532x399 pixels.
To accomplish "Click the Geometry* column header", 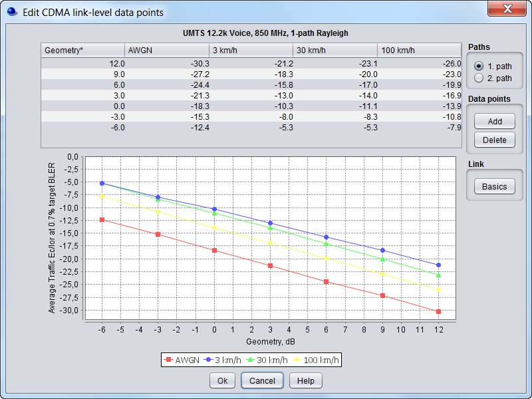I will [82, 51].
